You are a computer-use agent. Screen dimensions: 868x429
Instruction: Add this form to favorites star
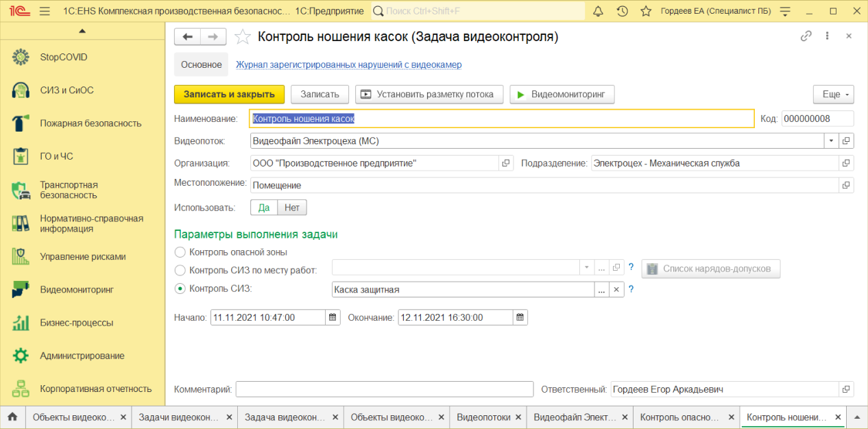pyautogui.click(x=242, y=37)
